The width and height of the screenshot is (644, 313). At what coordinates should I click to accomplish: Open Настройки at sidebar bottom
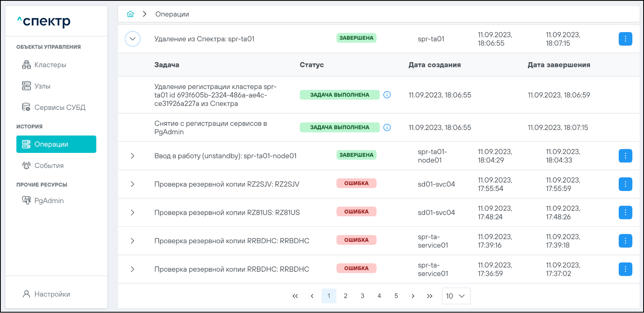pos(52,294)
